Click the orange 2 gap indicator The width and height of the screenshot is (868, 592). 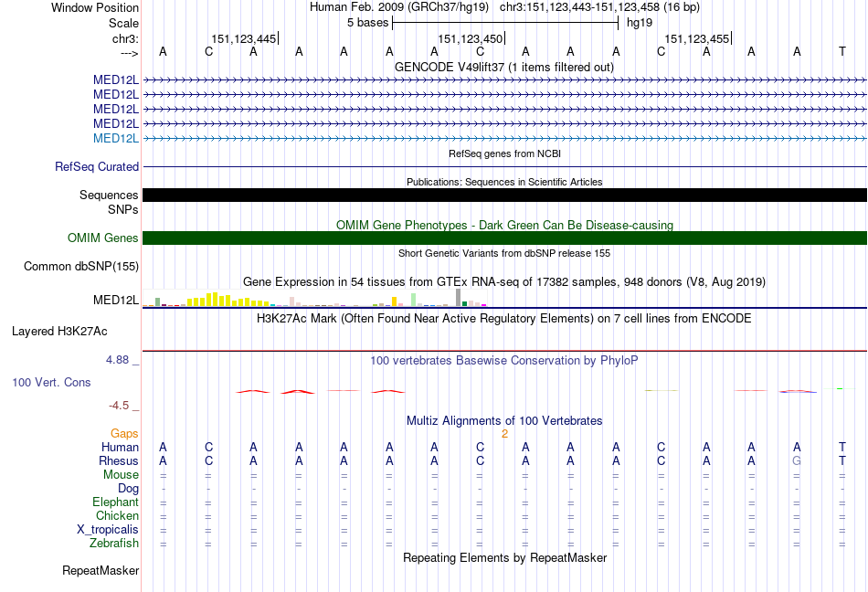click(504, 434)
